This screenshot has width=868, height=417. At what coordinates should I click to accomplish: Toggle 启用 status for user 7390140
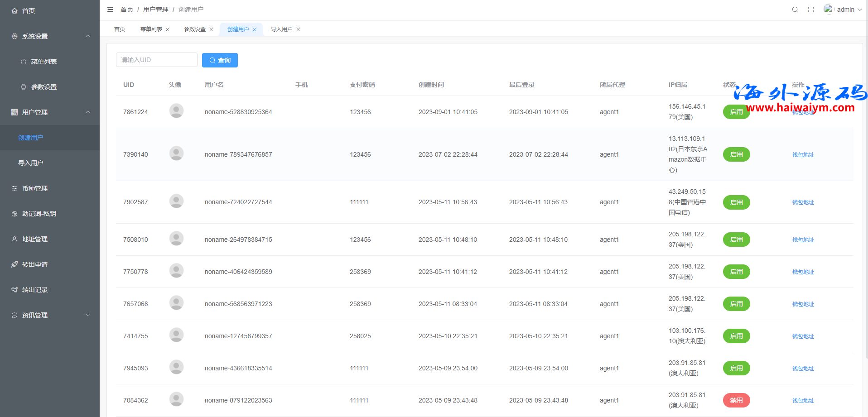736,154
